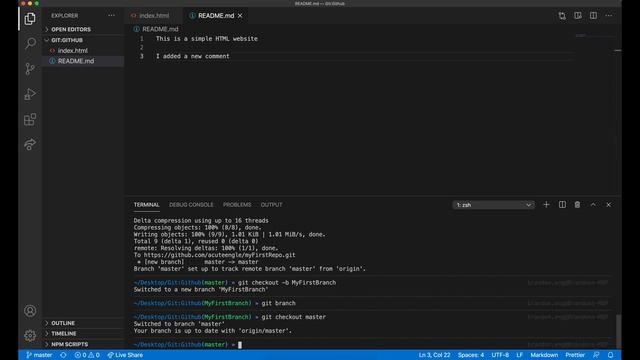
Task: Click 'git checkout master' command text
Action: (293, 317)
